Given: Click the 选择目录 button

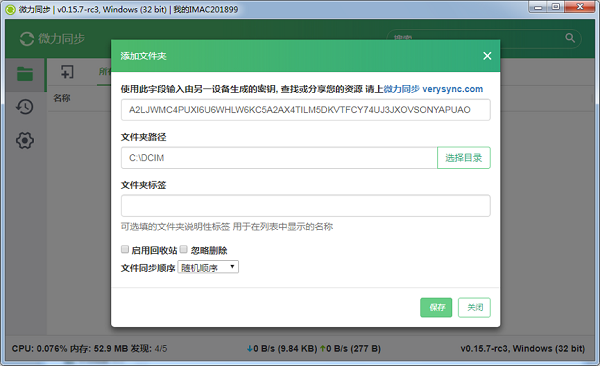Looking at the screenshot, I should pyautogui.click(x=464, y=158).
